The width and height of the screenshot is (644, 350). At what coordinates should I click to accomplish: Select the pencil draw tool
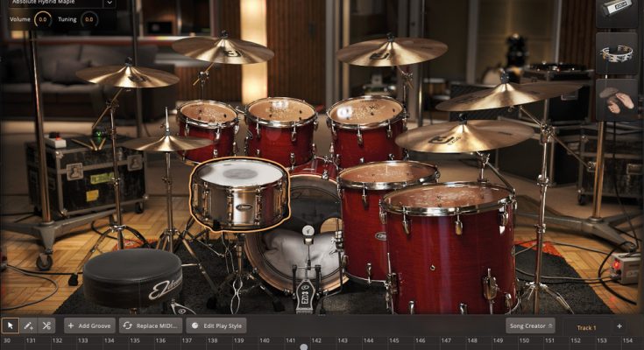pyautogui.click(x=28, y=325)
